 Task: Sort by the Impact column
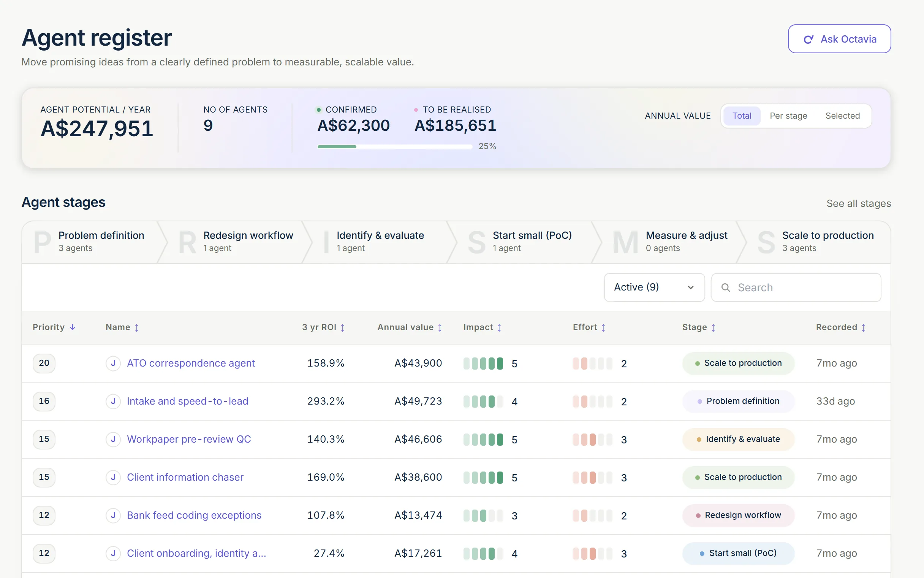(x=482, y=328)
